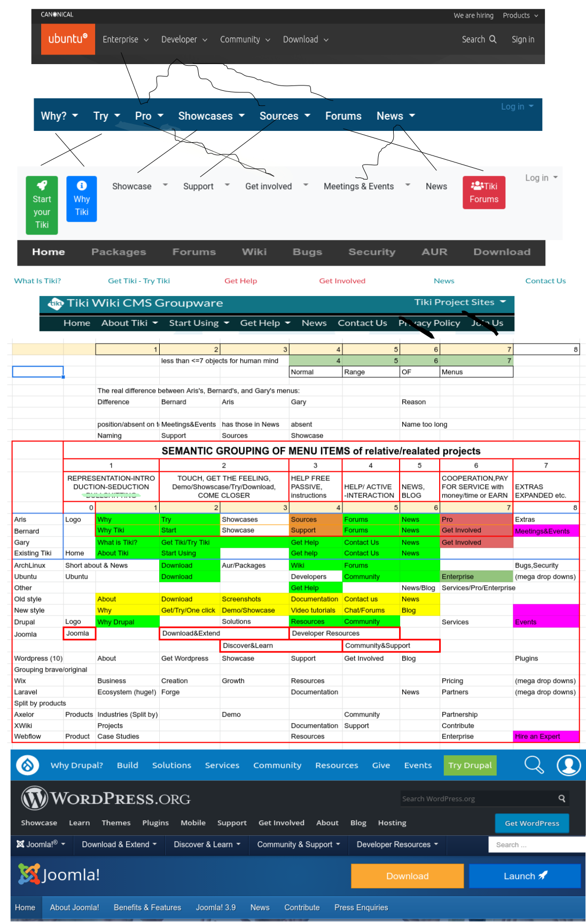This screenshot has height=924, width=586.
Task: Click the Drupal search magnifier icon
Action: pos(534,765)
